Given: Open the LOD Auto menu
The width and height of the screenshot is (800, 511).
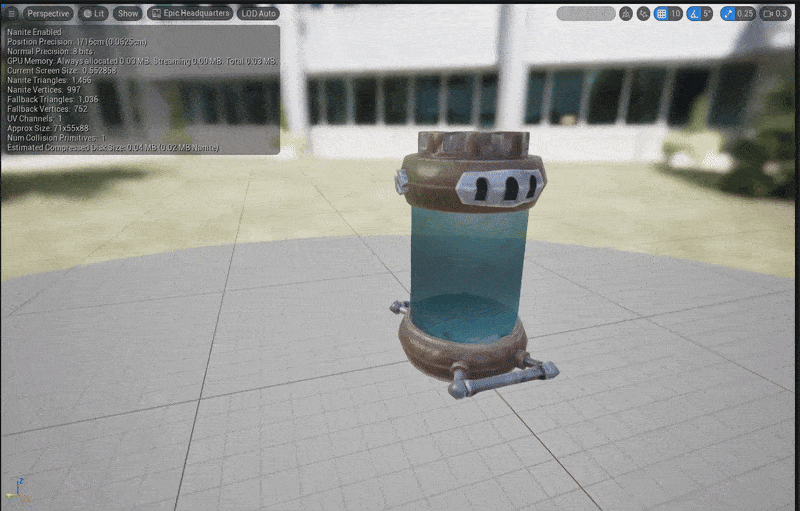Looking at the screenshot, I should click(x=259, y=14).
